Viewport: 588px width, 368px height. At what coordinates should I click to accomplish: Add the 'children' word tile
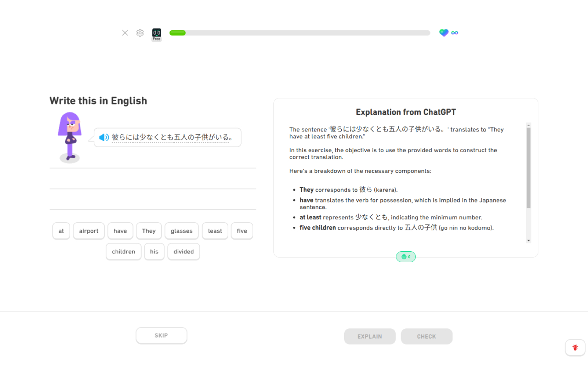(x=124, y=252)
